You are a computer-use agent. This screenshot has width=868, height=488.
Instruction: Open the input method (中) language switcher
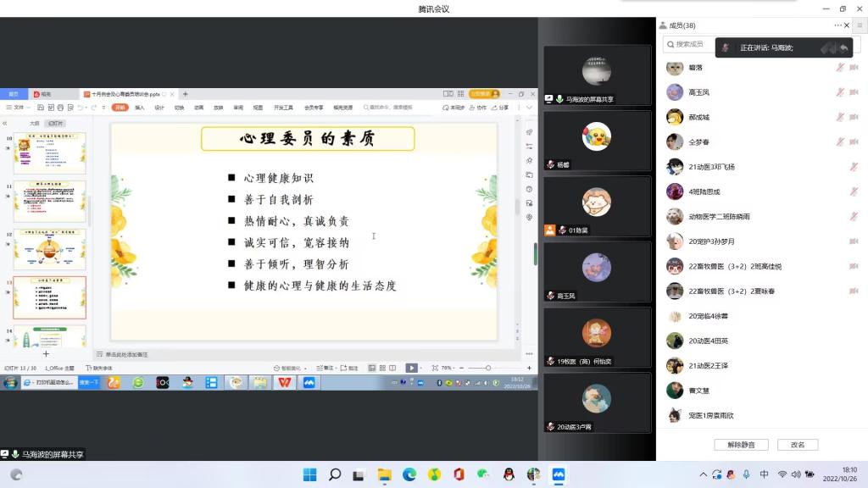[x=765, y=474]
